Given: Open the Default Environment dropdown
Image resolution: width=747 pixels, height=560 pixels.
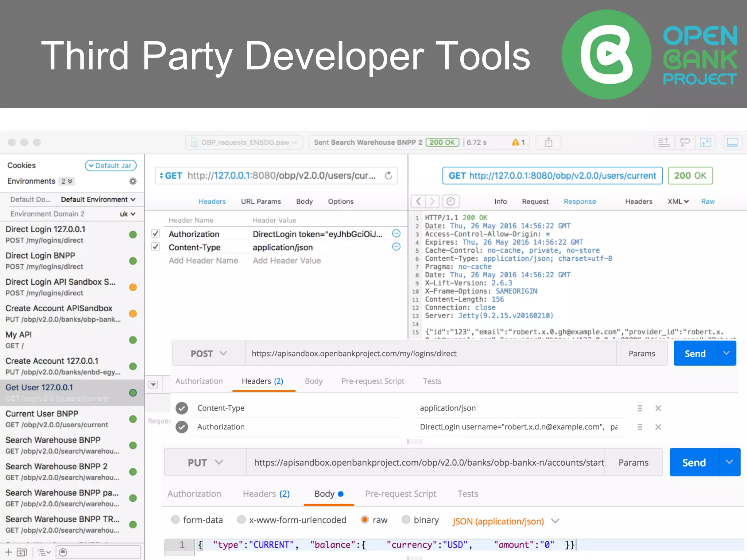Looking at the screenshot, I should (98, 199).
